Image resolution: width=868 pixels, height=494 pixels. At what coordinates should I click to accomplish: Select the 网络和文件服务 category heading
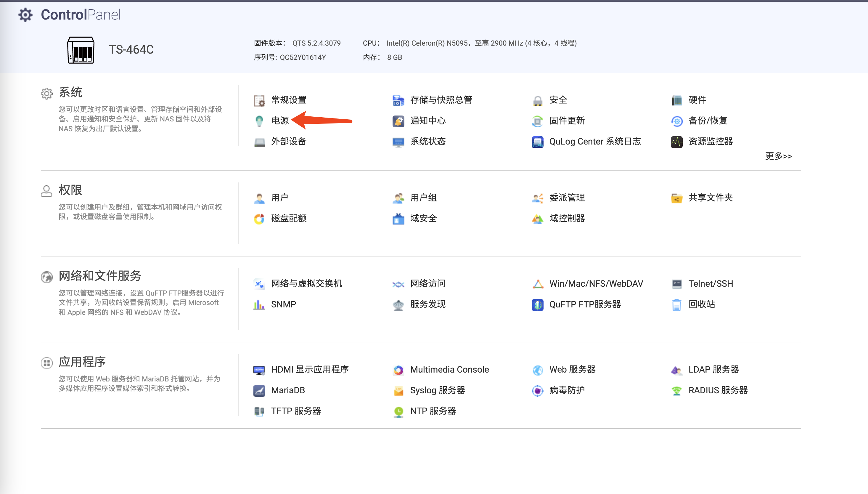[100, 276]
